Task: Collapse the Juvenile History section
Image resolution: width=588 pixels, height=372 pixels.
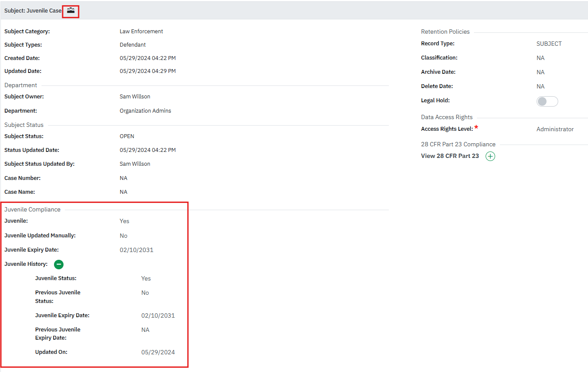Action: point(59,265)
